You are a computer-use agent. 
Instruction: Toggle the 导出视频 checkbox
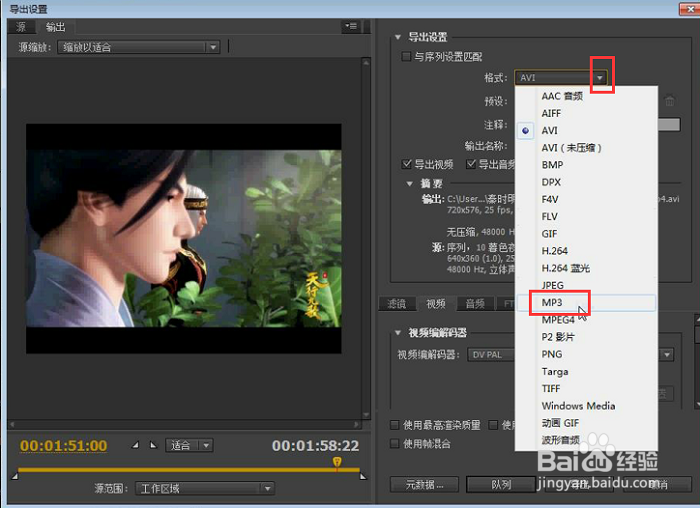[x=406, y=164]
